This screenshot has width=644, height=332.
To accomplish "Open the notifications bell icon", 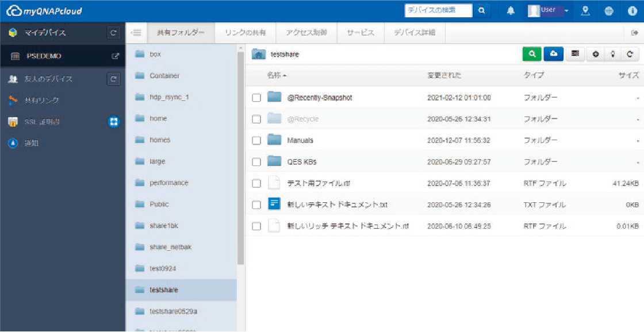I will (511, 10).
